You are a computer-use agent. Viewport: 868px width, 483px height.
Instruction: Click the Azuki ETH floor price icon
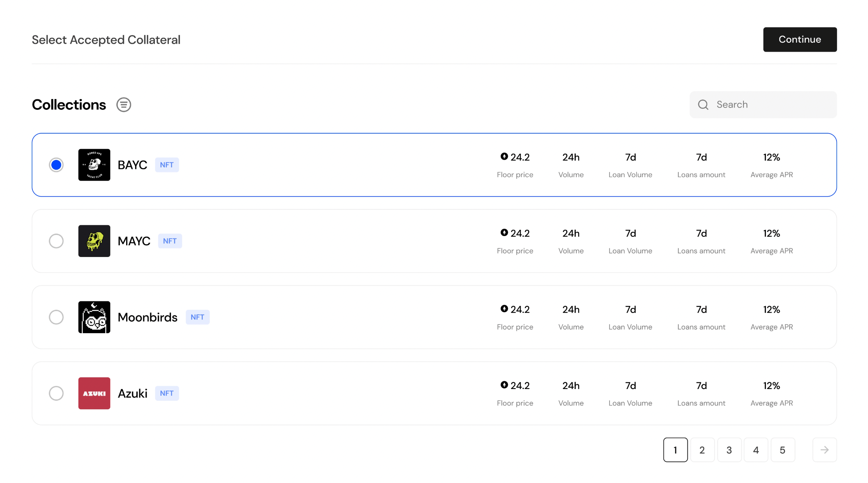click(504, 385)
